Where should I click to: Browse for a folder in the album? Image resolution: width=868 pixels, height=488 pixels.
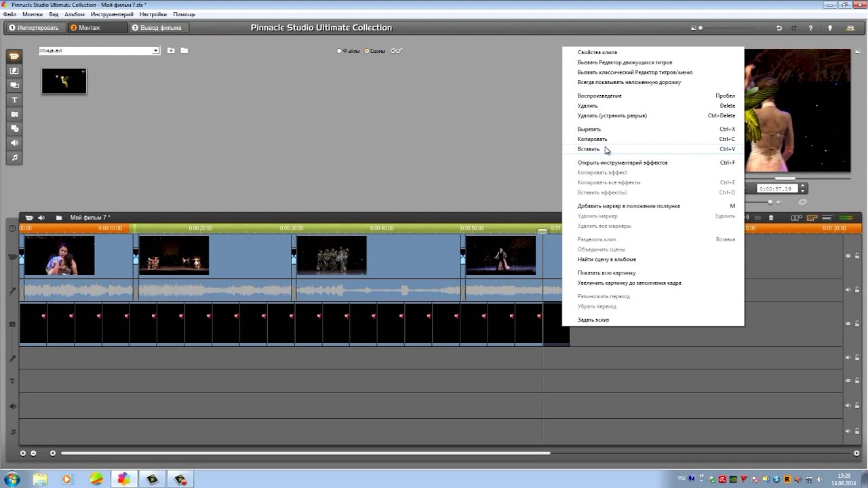[x=184, y=51]
